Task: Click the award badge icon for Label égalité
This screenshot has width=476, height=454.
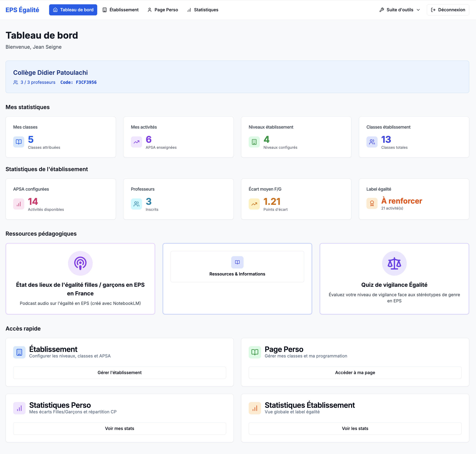Action: coord(372,203)
